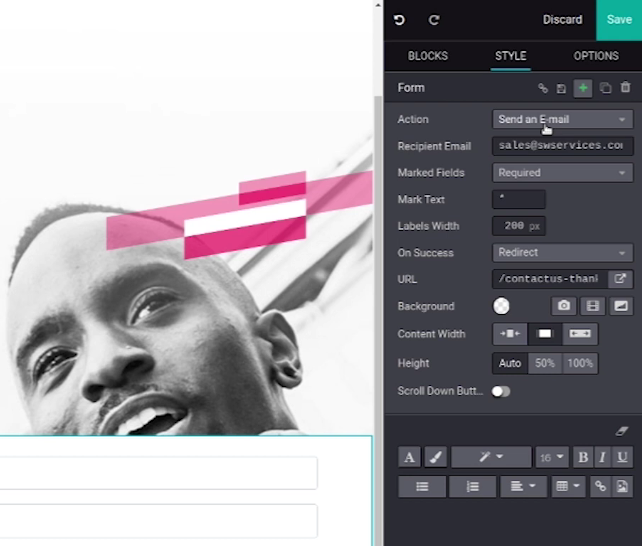Toggle underline formatting
Image resolution: width=642 pixels, height=546 pixels.
[622, 457]
